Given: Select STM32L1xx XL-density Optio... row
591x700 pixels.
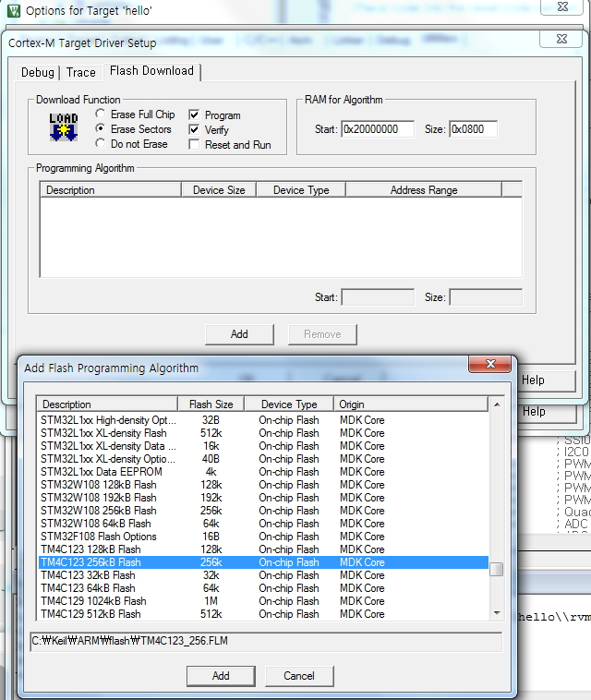Looking at the screenshot, I should (263, 459).
